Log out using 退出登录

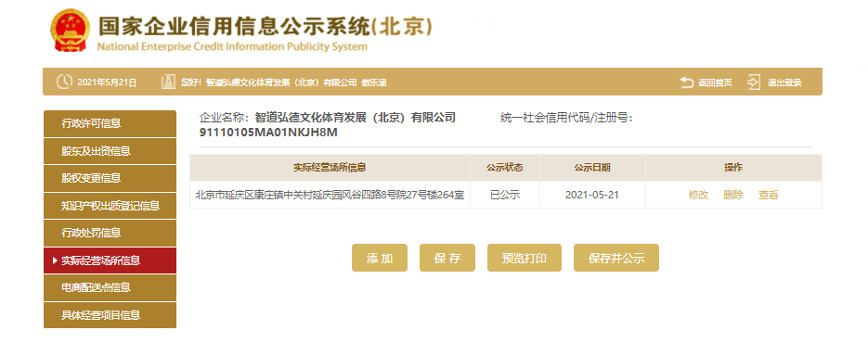click(x=784, y=83)
